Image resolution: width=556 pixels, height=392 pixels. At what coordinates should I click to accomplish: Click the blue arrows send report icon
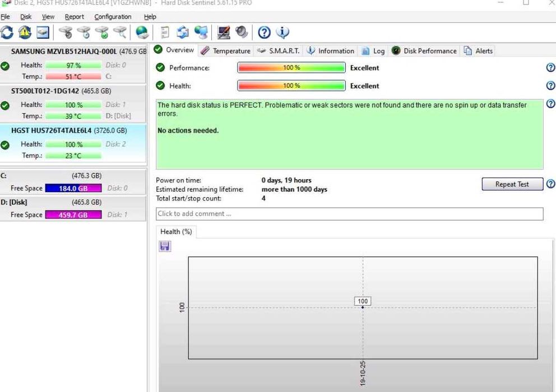pos(183,32)
